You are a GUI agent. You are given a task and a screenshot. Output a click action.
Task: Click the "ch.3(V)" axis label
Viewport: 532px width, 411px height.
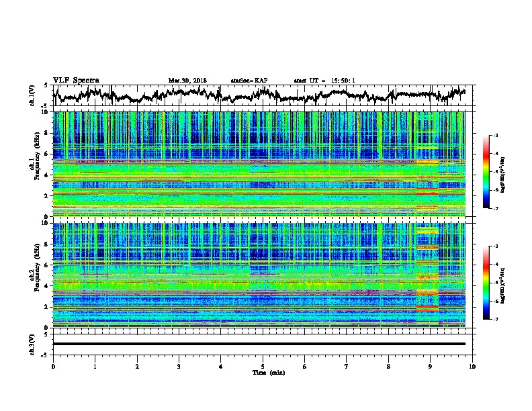(32, 345)
